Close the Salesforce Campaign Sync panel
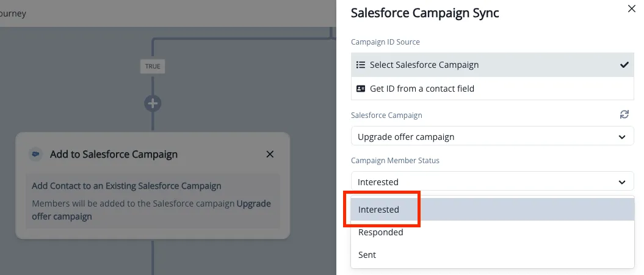 631,9
